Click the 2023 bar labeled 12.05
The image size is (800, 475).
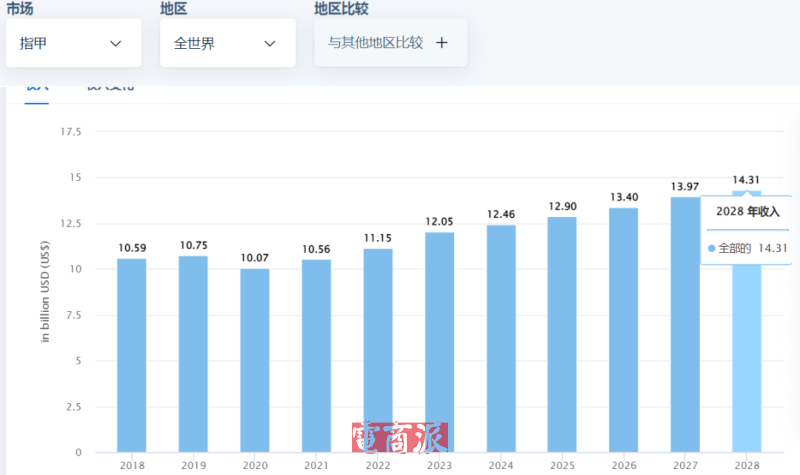tap(440, 341)
